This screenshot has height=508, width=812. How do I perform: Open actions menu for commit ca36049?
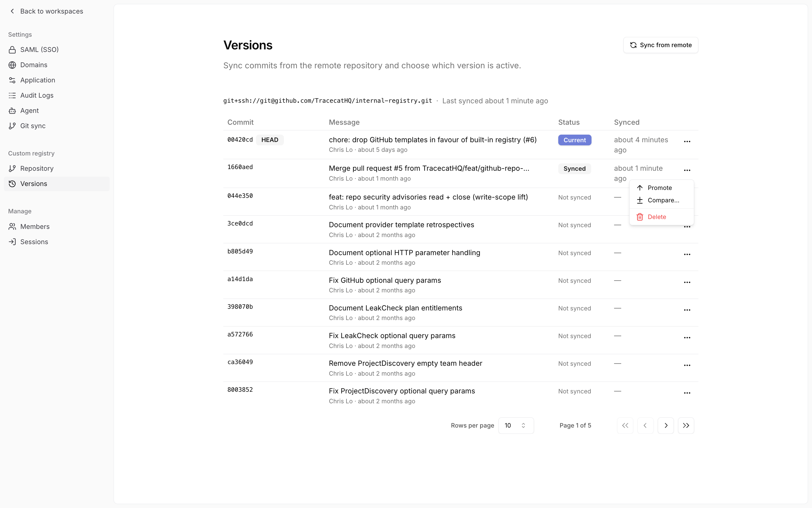(687, 365)
